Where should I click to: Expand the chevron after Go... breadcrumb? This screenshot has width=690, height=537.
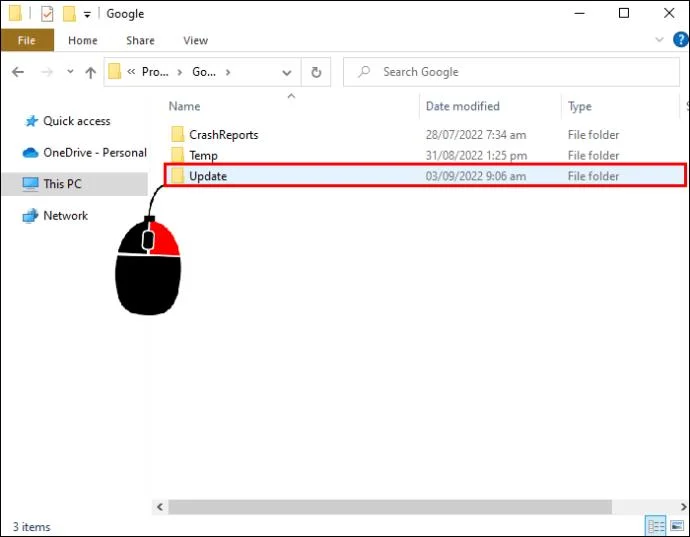pyautogui.click(x=228, y=72)
